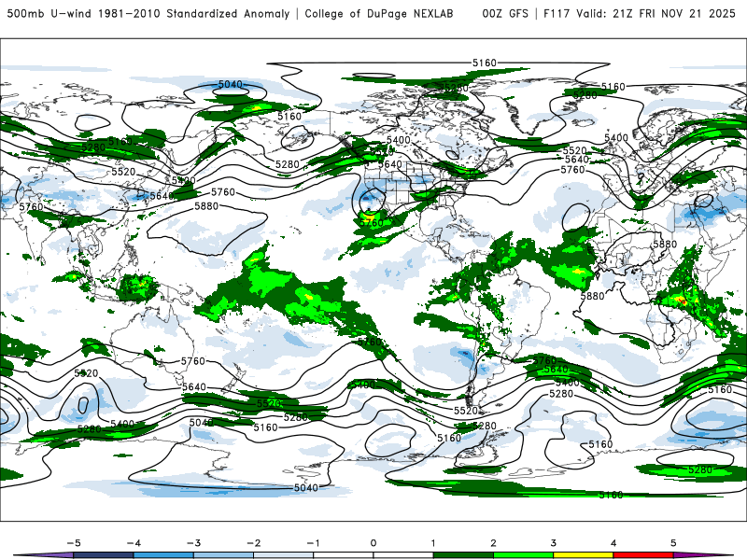Click the '-5' colorbar tick label

[74, 543]
